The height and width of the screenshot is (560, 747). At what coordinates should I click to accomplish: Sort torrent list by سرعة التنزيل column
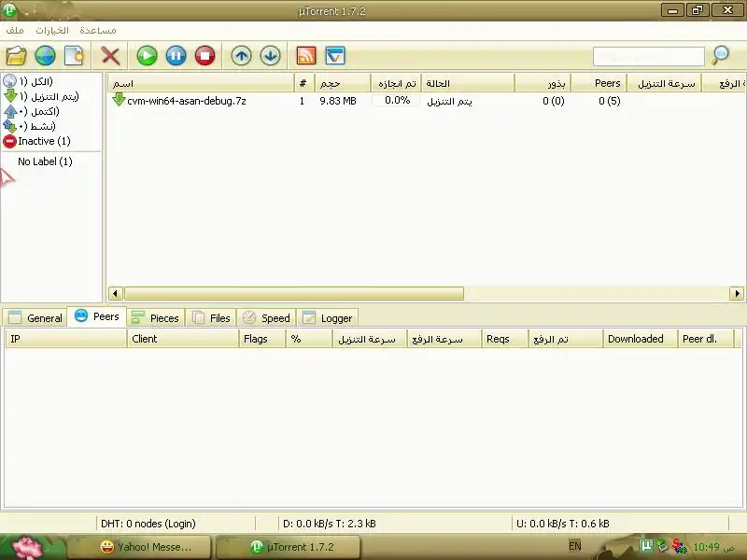[664, 83]
